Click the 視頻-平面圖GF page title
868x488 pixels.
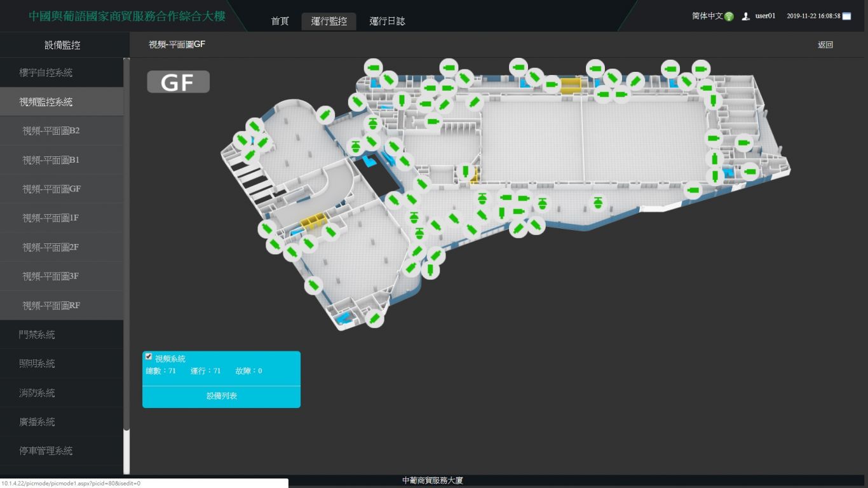tap(177, 44)
